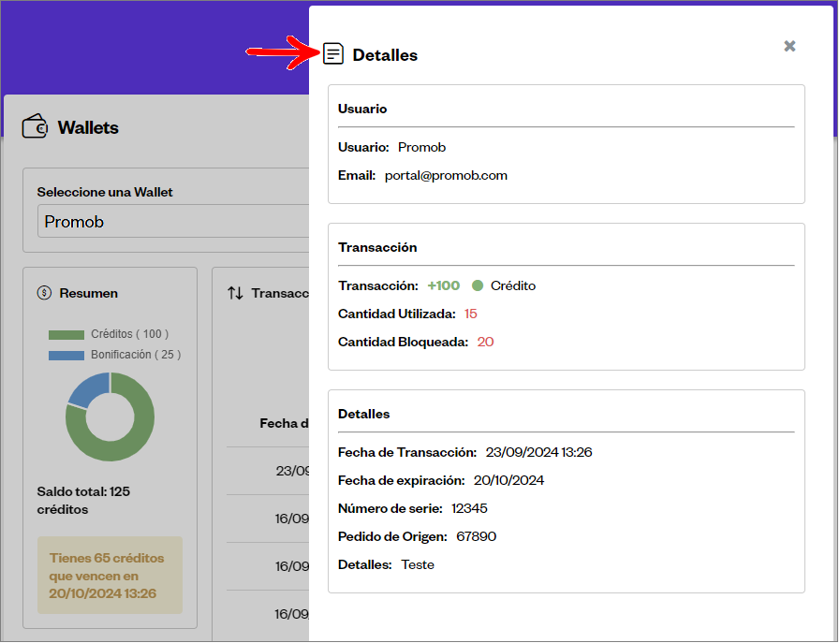Click the Resumen card heading
The image size is (840, 643).
[x=88, y=293]
